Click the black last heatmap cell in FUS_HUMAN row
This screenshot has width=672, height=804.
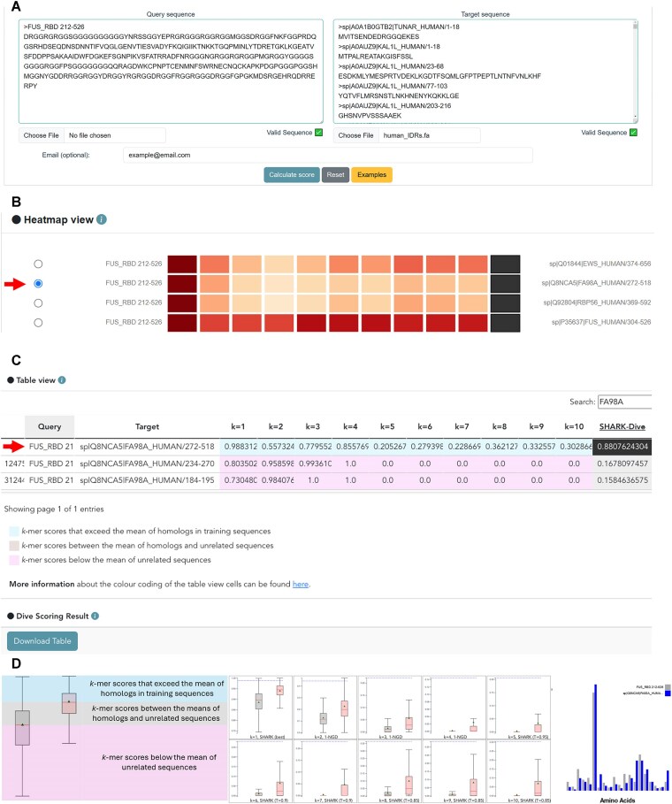pyautogui.click(x=506, y=323)
